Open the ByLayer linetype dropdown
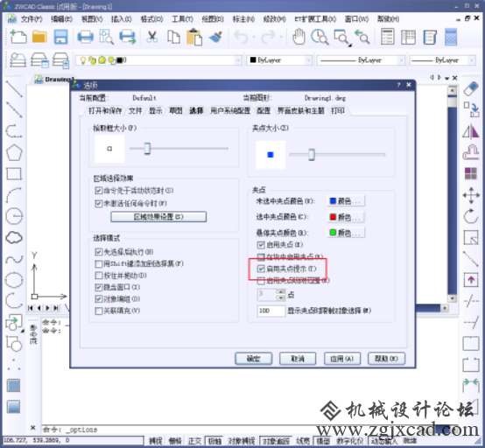Viewport: 485px width, 448px height. (401, 60)
